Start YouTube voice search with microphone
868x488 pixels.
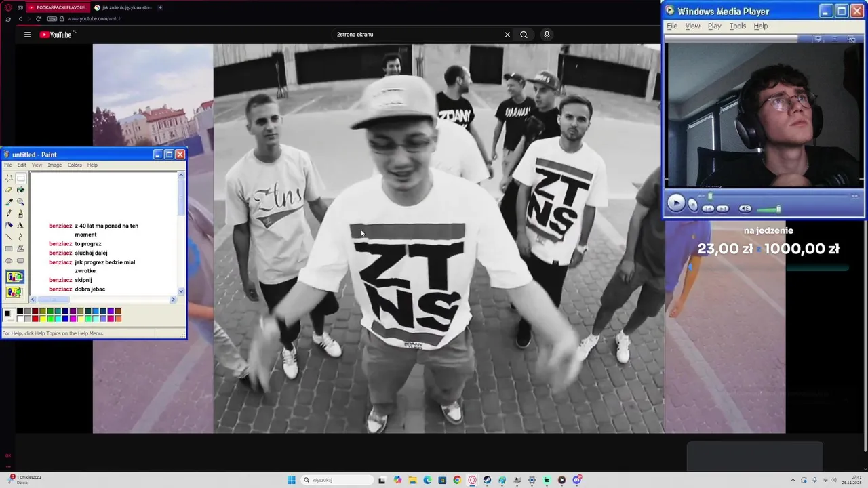click(547, 35)
